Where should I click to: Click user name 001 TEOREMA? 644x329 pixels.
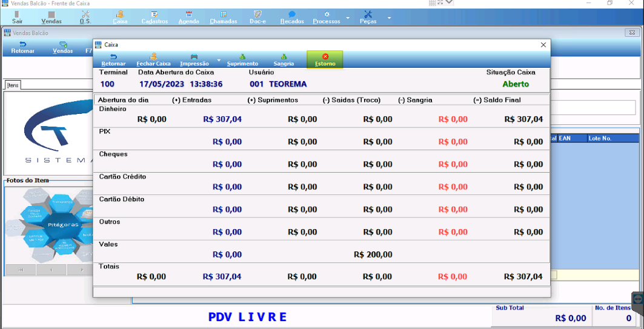pyautogui.click(x=278, y=84)
